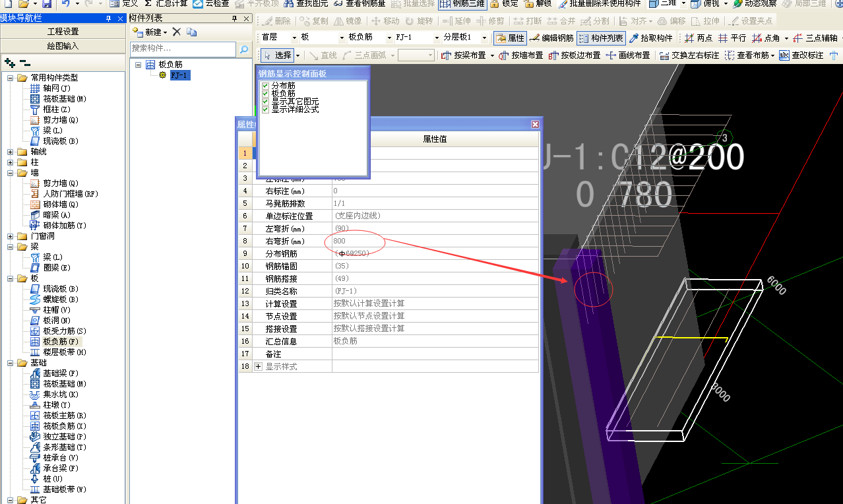The width and height of the screenshot is (843, 504).
Task: Open 查看钢筋量 rebar quantity viewer
Action: (359, 3)
